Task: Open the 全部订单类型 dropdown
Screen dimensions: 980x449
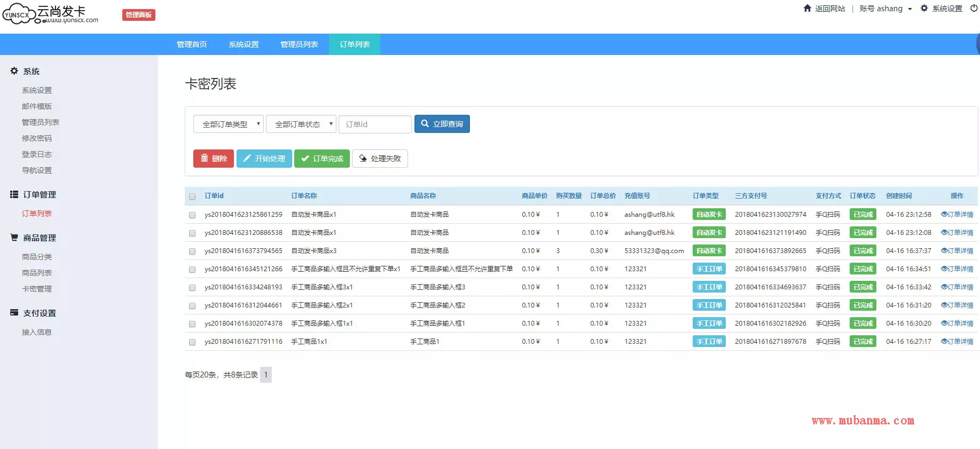Action: pos(228,124)
